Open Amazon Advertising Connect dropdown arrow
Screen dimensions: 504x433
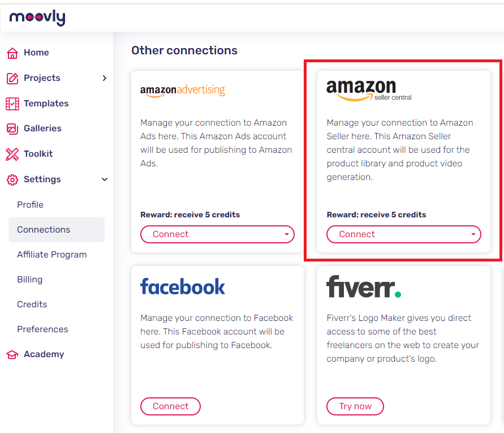click(x=286, y=234)
